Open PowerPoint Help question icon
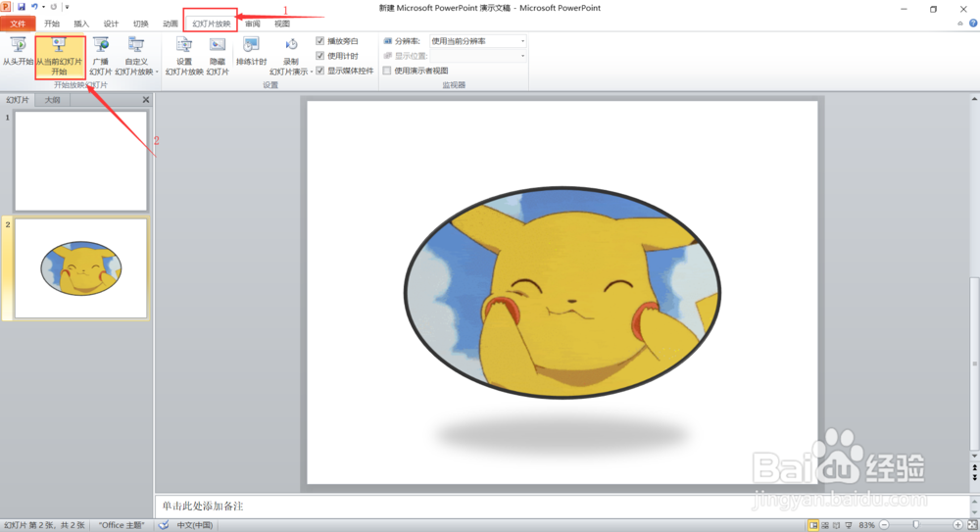 [x=973, y=24]
